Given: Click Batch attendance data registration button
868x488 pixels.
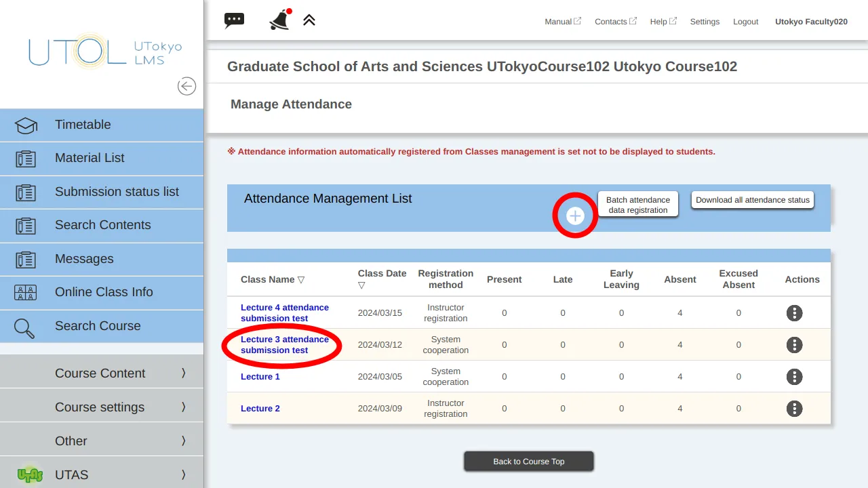Looking at the screenshot, I should pyautogui.click(x=637, y=205).
